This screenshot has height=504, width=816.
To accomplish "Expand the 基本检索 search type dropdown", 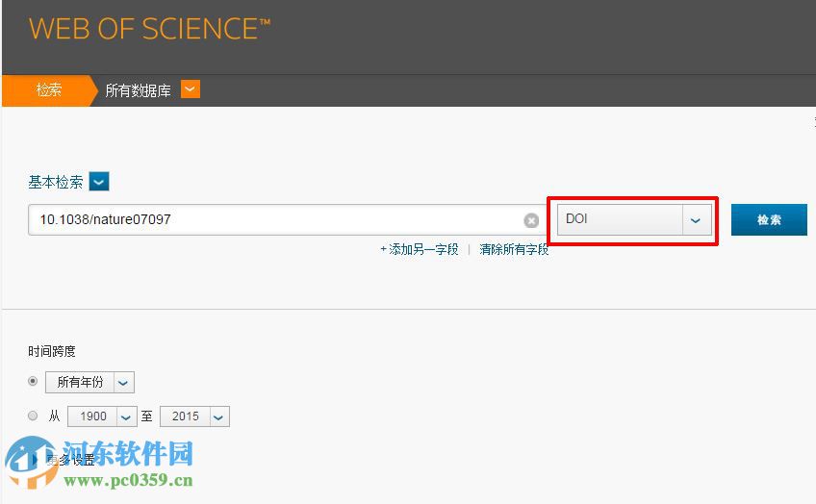I will [99, 182].
